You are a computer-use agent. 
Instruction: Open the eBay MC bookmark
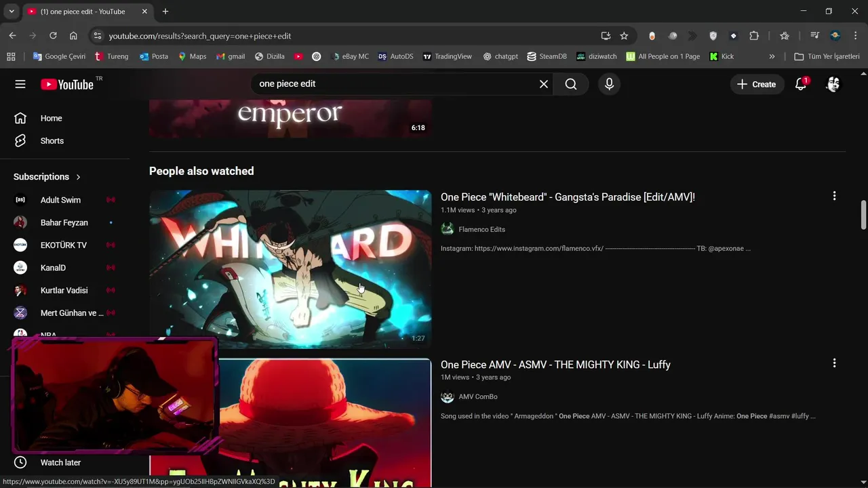[350, 56]
